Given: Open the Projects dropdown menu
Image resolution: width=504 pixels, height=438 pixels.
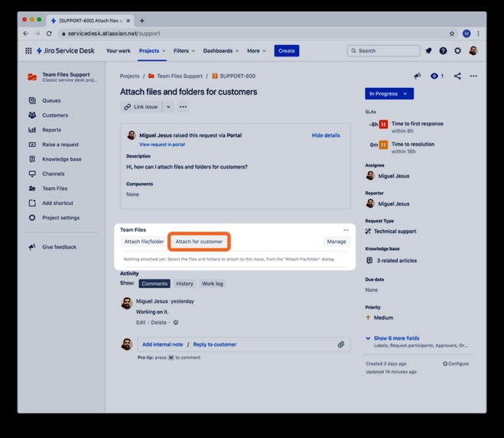Looking at the screenshot, I should pos(152,50).
